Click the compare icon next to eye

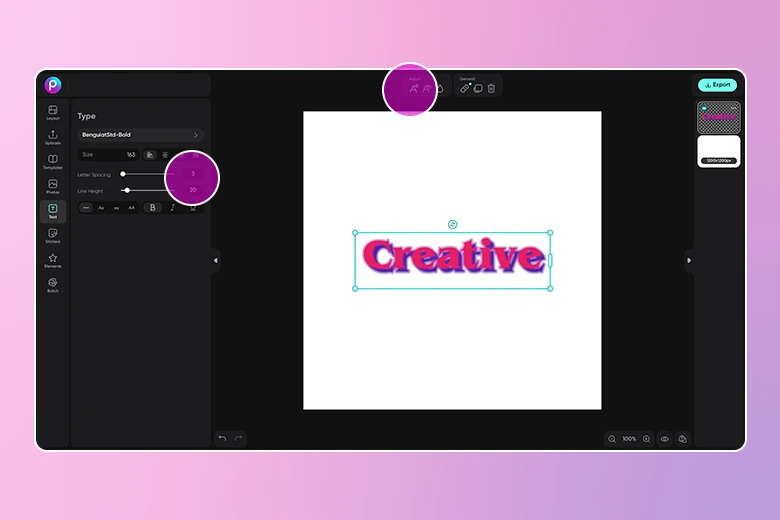click(682, 439)
